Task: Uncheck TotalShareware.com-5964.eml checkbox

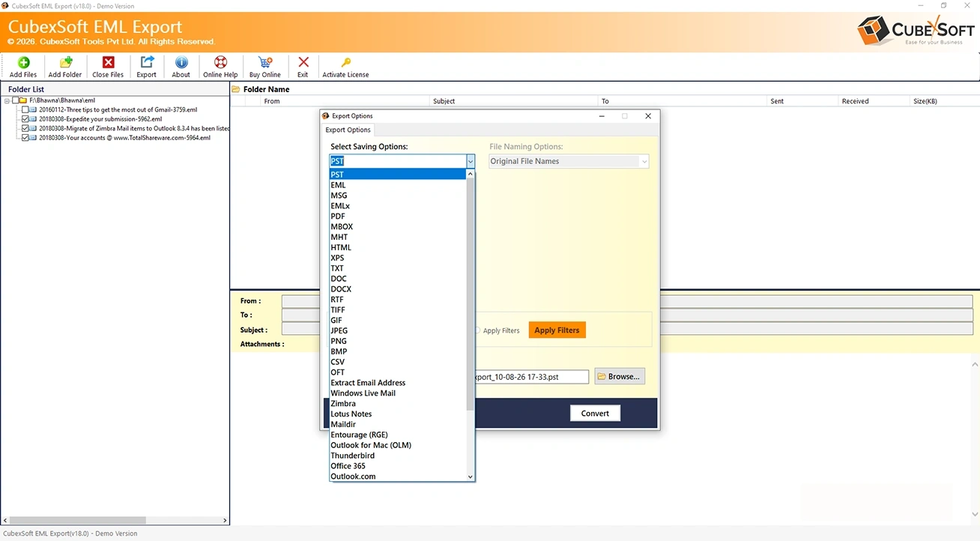Action: 25,138
